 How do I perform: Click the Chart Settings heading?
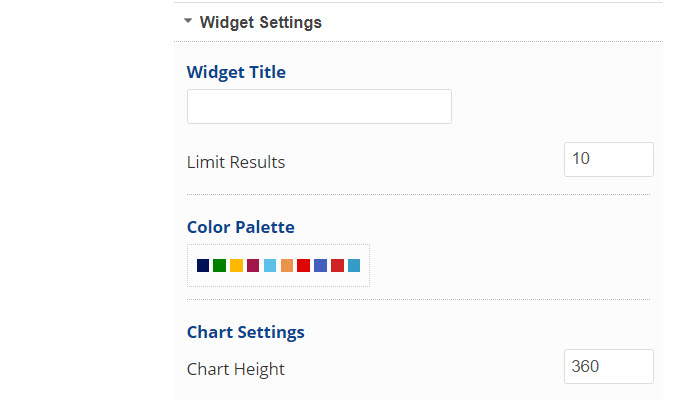click(x=246, y=332)
